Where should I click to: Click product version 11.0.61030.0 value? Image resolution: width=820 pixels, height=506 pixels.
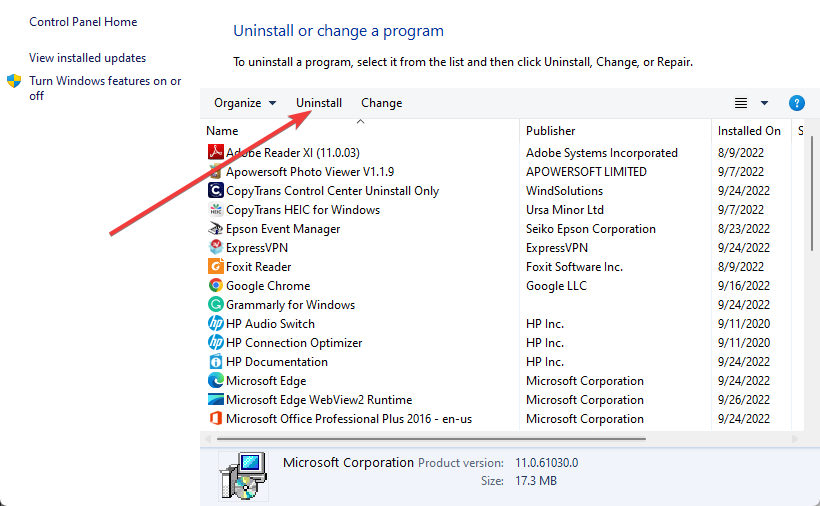point(546,463)
